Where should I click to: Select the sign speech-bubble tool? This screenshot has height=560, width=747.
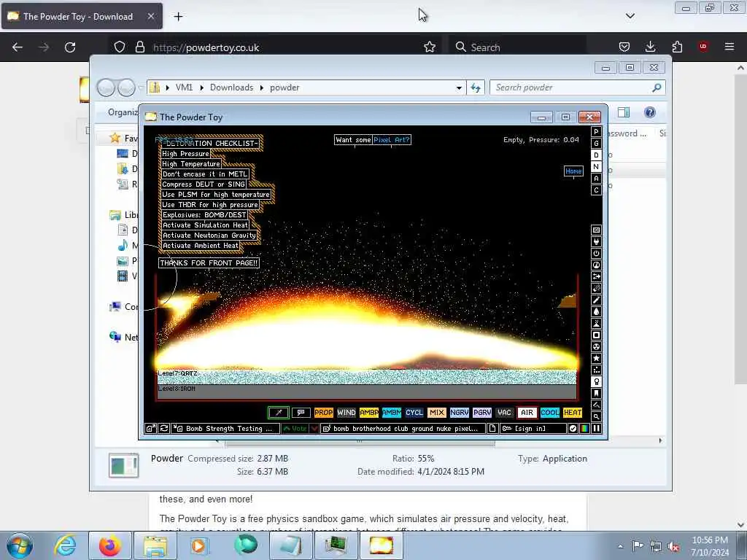click(301, 413)
